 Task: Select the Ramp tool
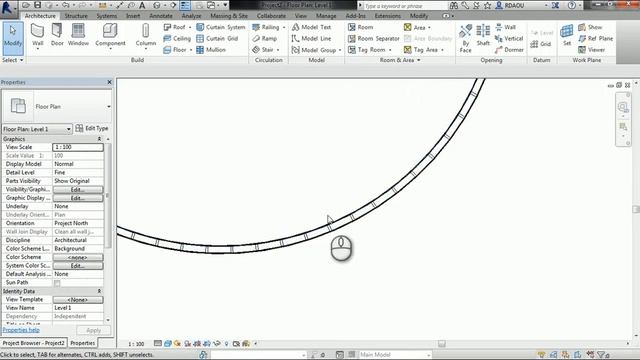264,38
